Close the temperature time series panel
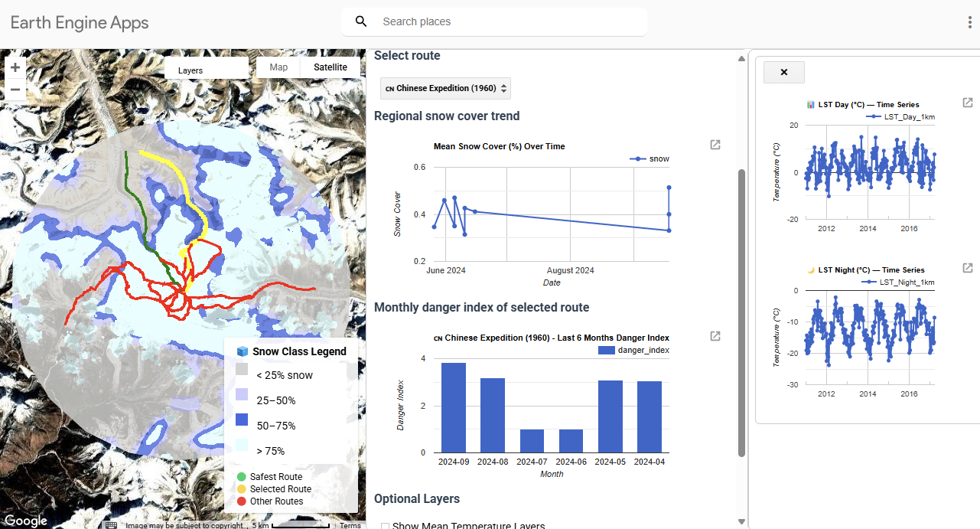 [x=784, y=72]
